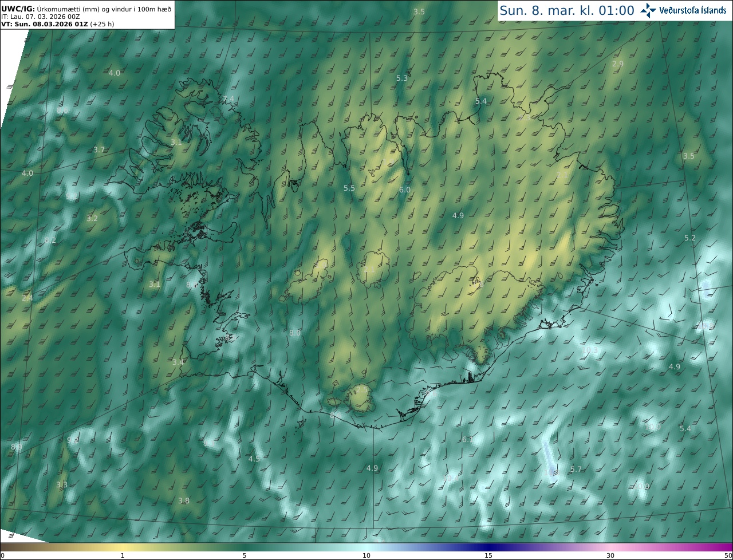Click the 5.3 value on the map
Screen dimensions: 733x560
point(402,78)
